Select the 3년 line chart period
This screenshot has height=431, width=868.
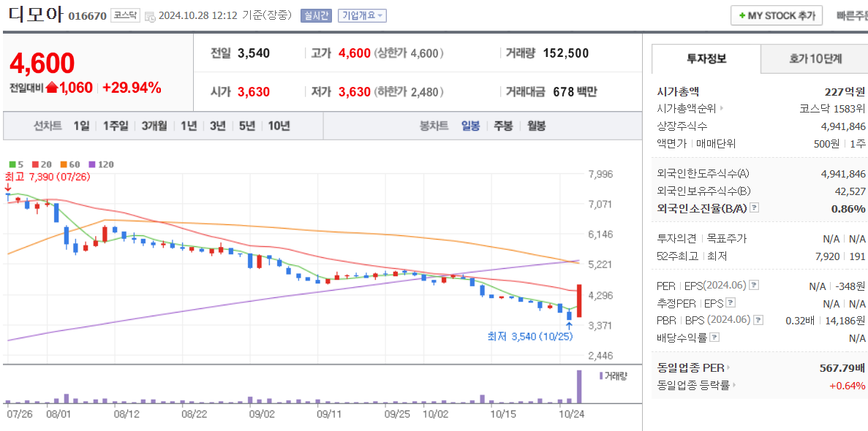(x=217, y=126)
